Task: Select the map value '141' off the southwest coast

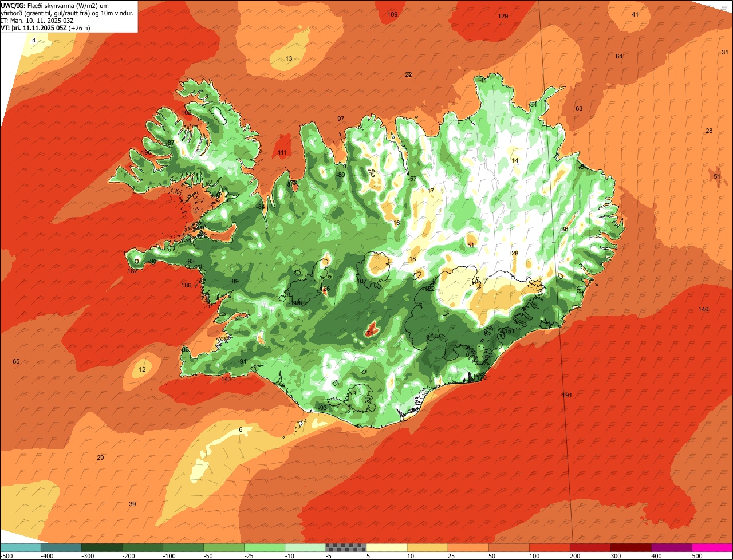Action: [x=226, y=379]
